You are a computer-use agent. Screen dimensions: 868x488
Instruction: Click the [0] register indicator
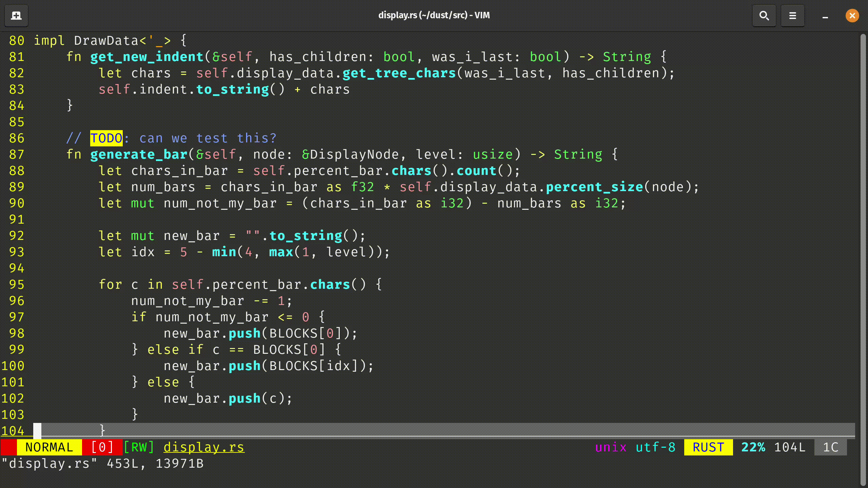[102, 447]
